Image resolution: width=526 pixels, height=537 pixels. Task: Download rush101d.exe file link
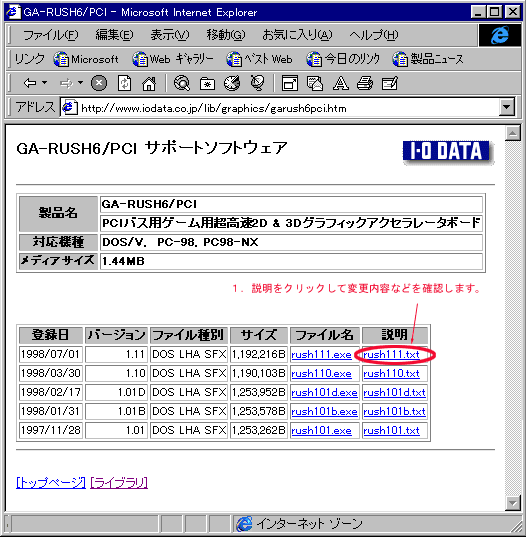tap(324, 393)
